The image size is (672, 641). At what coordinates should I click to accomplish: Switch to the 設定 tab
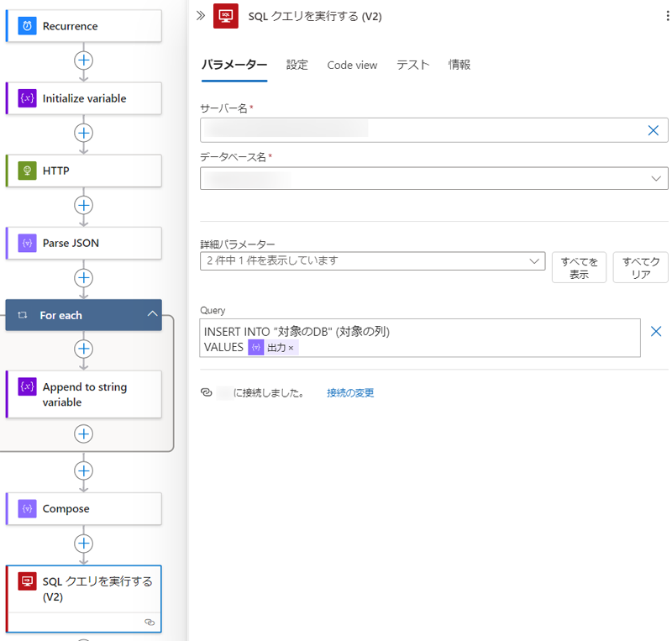[x=297, y=66]
